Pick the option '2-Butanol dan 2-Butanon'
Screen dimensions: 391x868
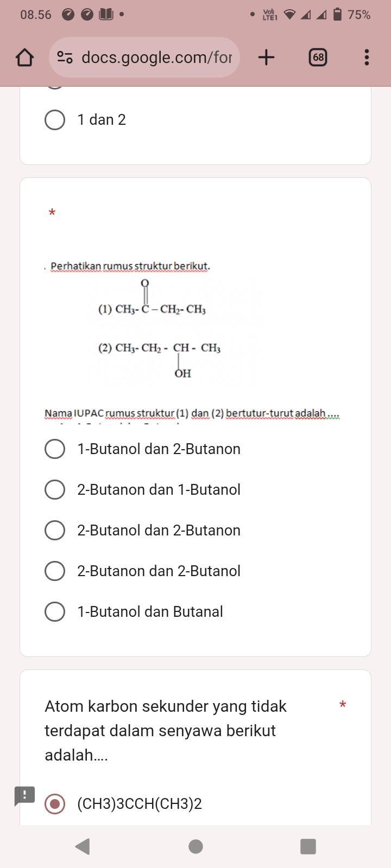[55, 530]
